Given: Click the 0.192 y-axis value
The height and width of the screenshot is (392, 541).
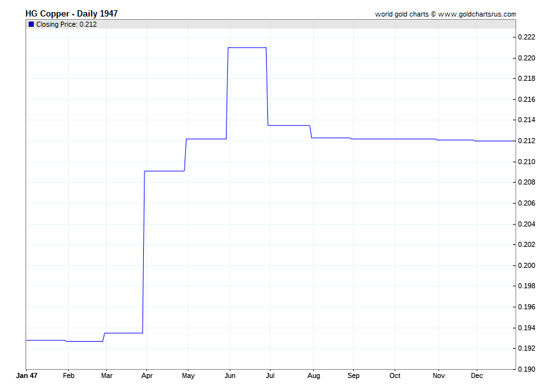Looking at the screenshot, I should tap(527, 349).
